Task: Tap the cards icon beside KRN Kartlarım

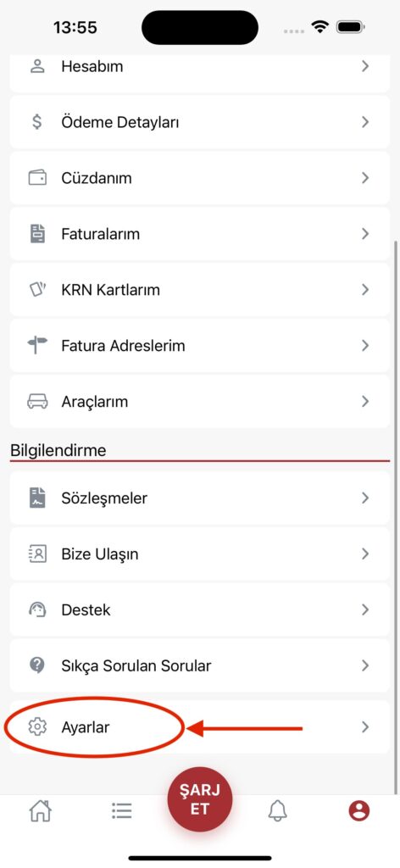Action: [x=37, y=290]
